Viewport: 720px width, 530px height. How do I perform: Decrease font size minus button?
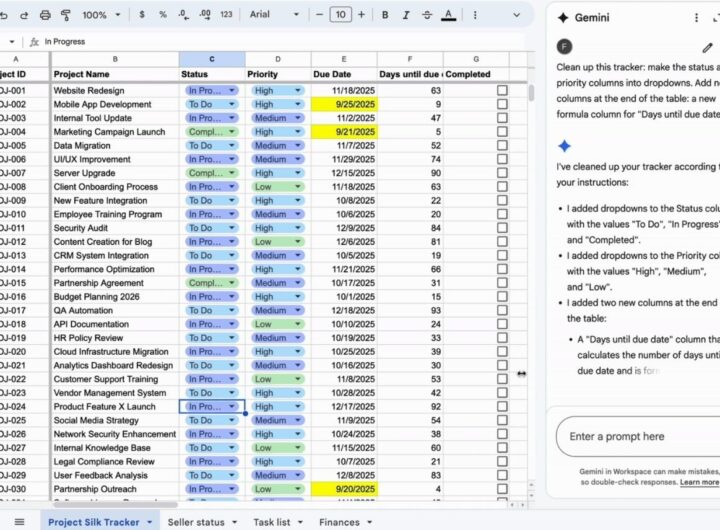pos(319,15)
